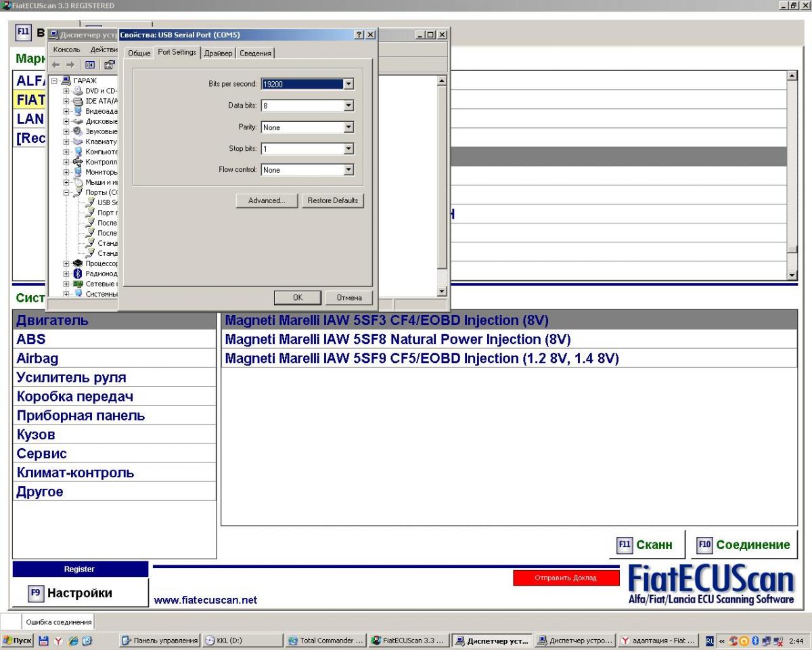
Task: Click Отмена to cancel the dialog
Action: 348,297
